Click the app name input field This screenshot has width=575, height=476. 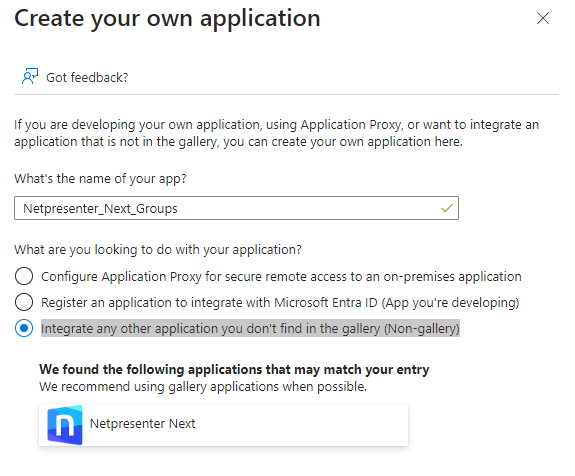236,208
